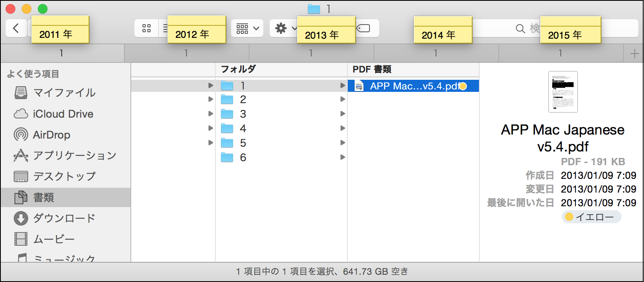Click the 641.73 GB 空き status text

click(x=376, y=272)
